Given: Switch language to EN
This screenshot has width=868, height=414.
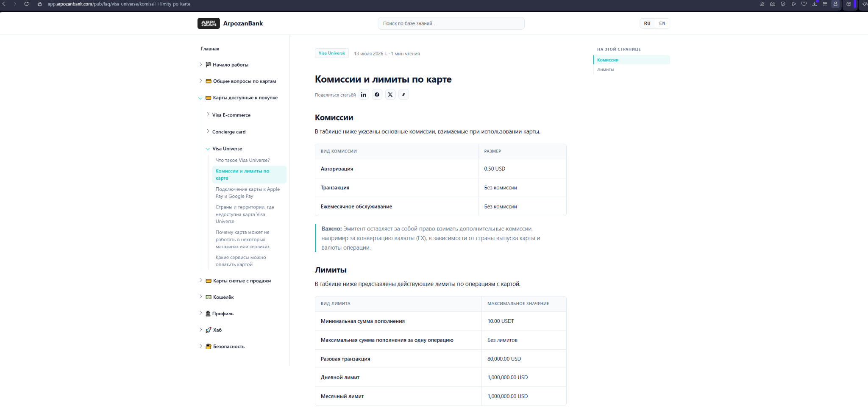Looking at the screenshot, I should click(x=662, y=23).
